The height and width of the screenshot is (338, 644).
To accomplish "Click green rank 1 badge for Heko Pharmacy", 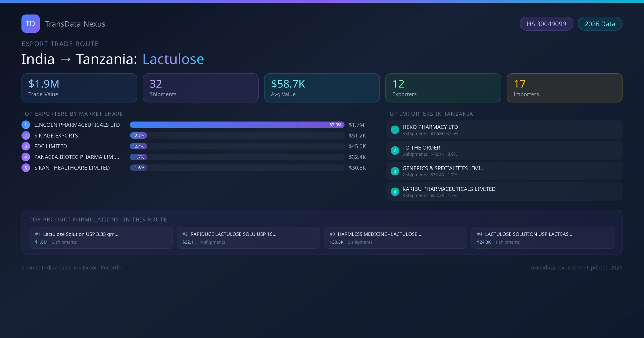I will tap(395, 130).
